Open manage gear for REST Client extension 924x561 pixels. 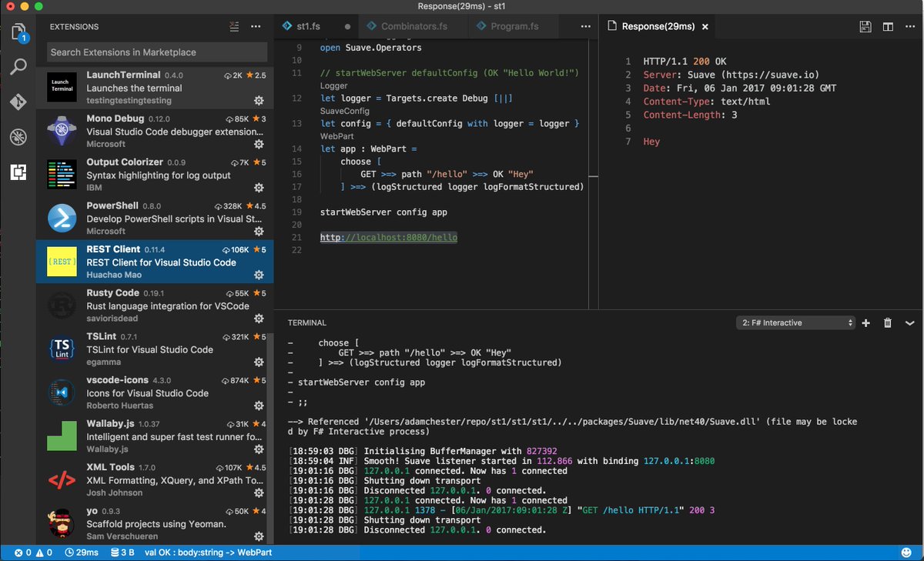259,275
